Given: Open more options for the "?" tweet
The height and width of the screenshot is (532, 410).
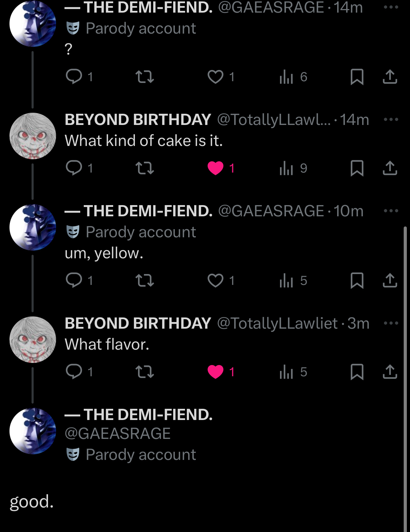Looking at the screenshot, I should tap(391, 7).
